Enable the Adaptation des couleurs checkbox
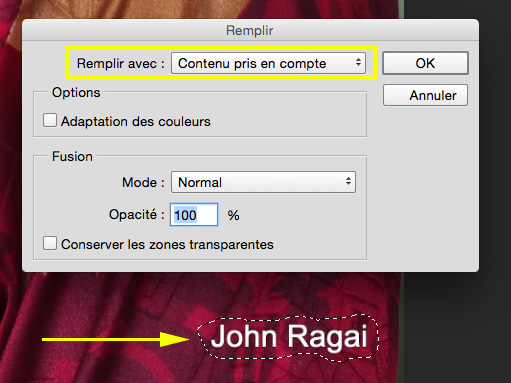Screen dimensions: 511x383 [50, 120]
